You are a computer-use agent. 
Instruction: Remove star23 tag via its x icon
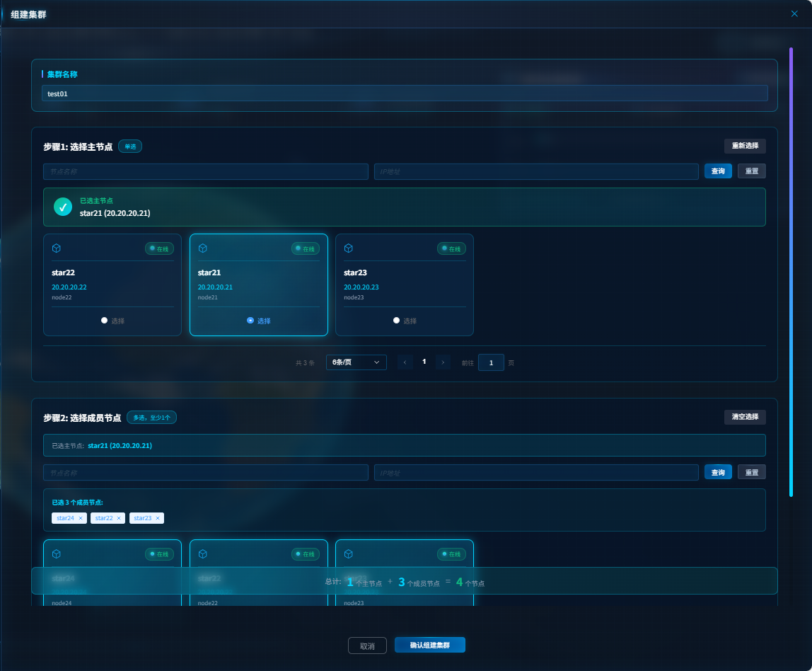158,518
